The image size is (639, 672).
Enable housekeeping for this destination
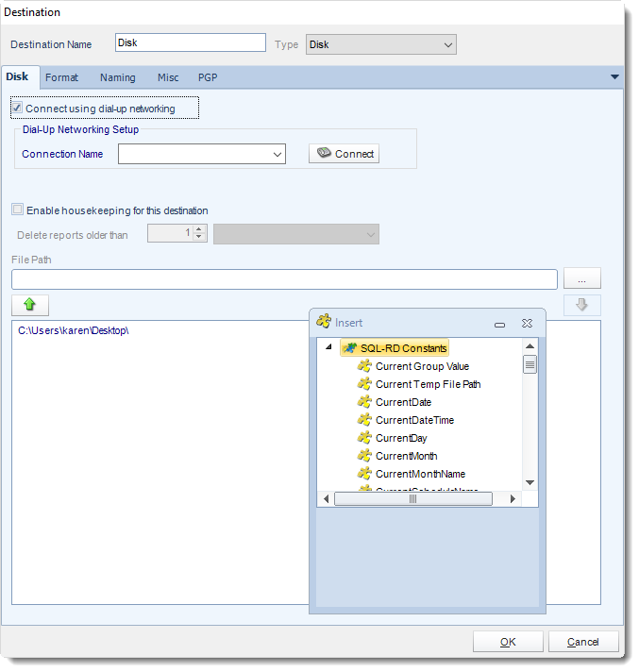(x=18, y=210)
